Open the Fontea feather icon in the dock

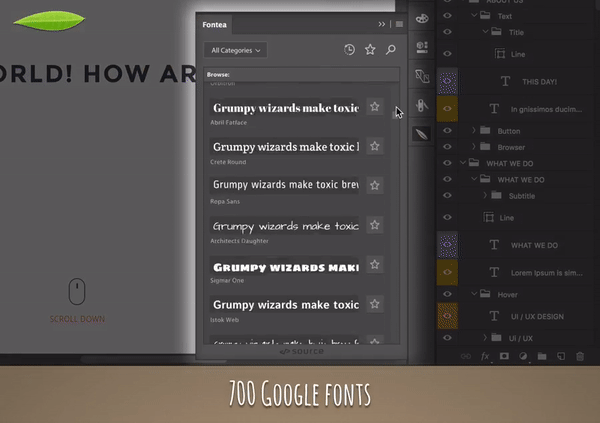coord(422,134)
